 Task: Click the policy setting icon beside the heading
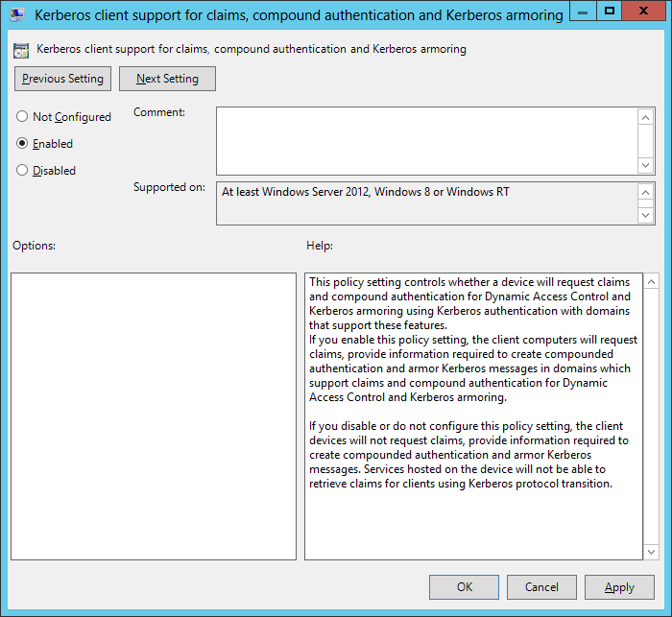click(x=22, y=50)
